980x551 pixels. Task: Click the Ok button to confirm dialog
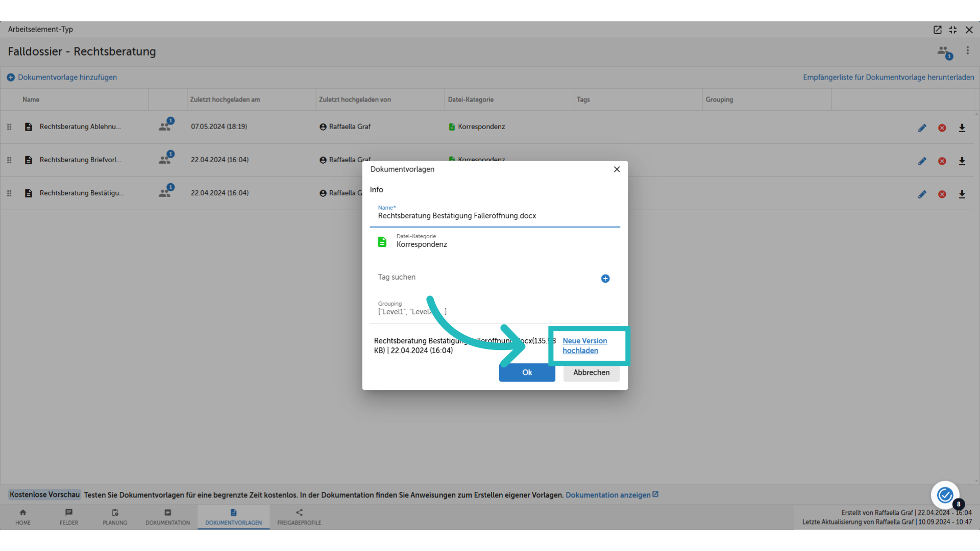tap(527, 371)
